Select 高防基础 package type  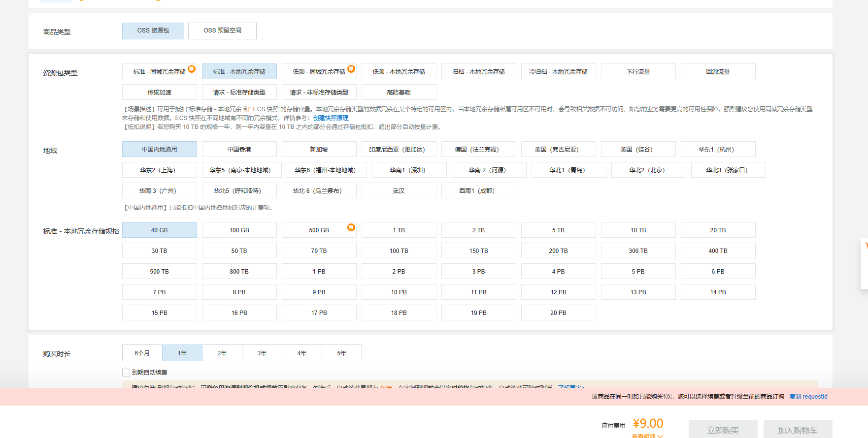click(x=399, y=93)
